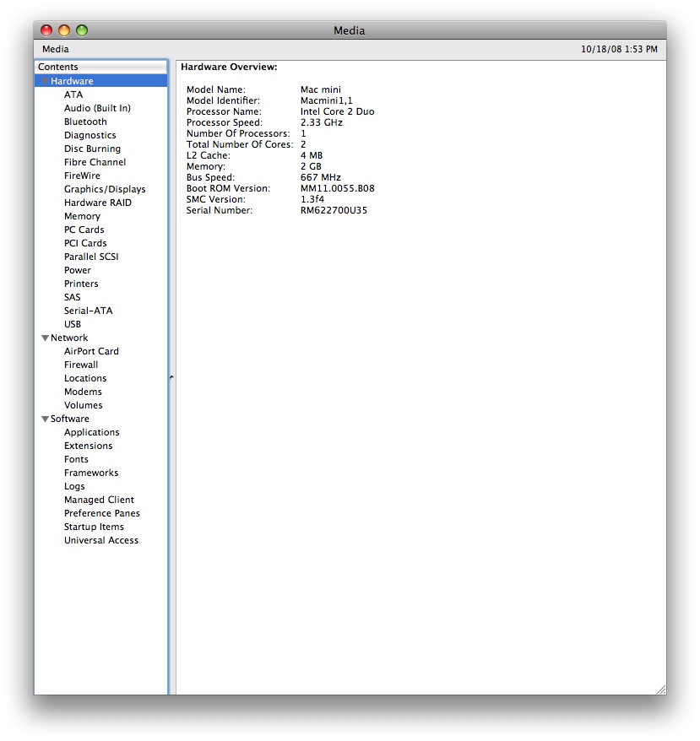This screenshot has width=700, height=741.
Task: Select Audio (Built In) item
Action: point(97,108)
